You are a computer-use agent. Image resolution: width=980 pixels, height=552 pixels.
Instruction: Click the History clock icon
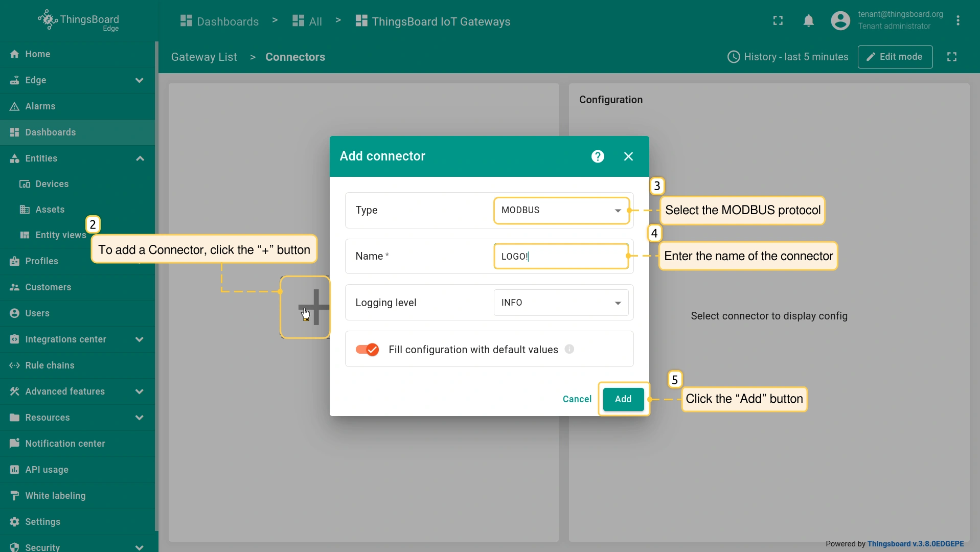pos(733,57)
